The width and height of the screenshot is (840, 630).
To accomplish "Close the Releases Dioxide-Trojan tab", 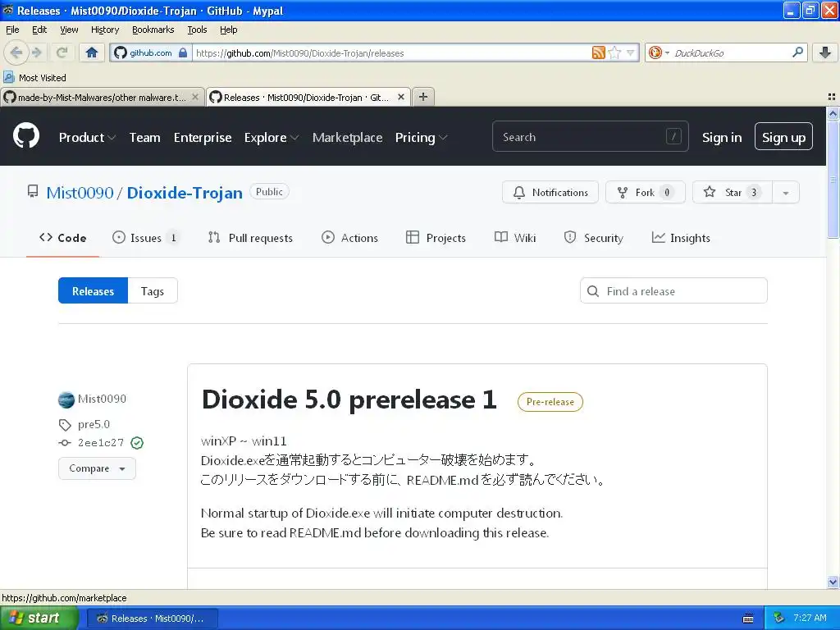I will point(400,97).
